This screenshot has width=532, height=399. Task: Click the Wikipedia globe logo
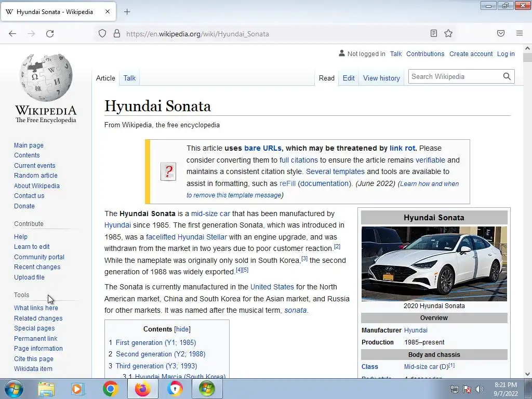(x=46, y=77)
